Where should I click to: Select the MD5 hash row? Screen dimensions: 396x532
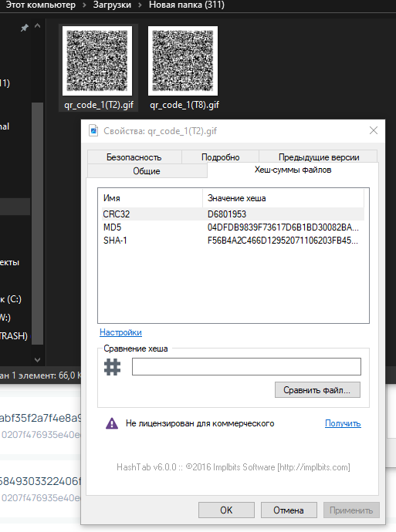[x=232, y=227]
